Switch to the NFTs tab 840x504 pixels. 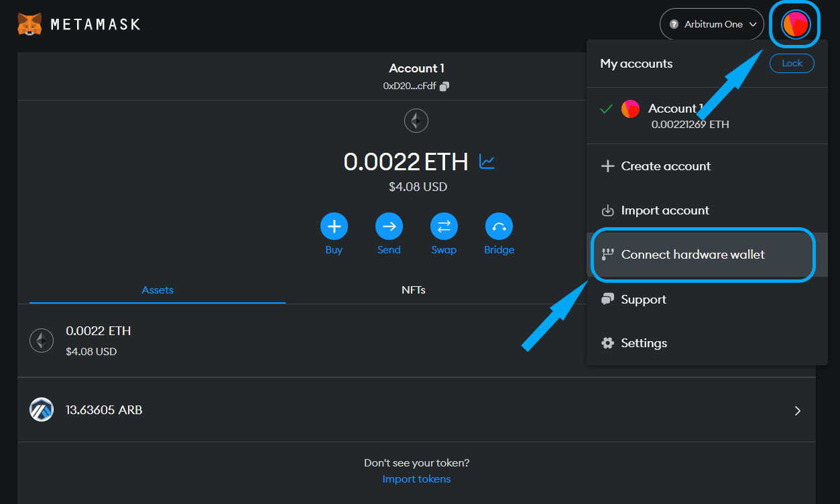pyautogui.click(x=414, y=290)
